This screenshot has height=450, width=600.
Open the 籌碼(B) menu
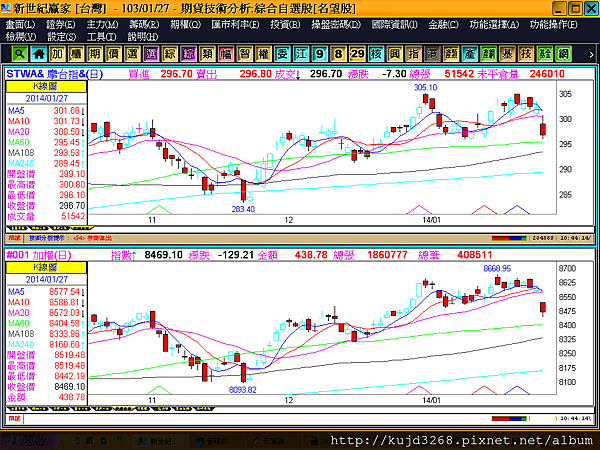tap(143, 25)
